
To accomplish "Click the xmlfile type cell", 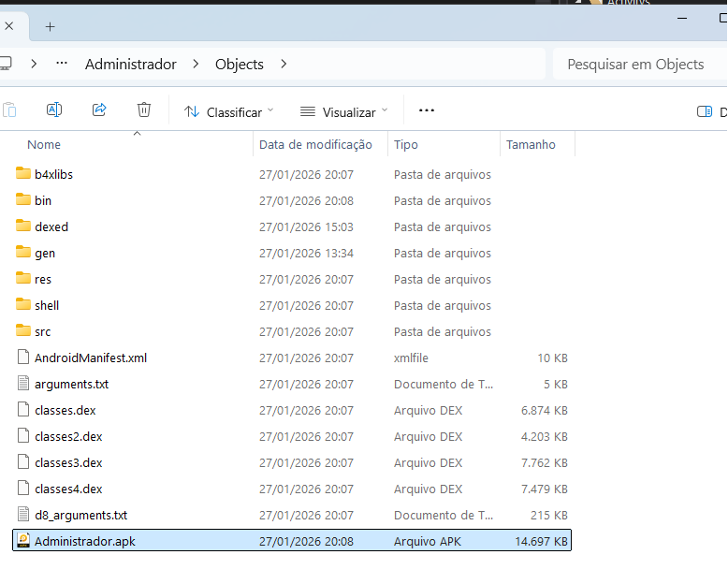I will (x=411, y=358).
